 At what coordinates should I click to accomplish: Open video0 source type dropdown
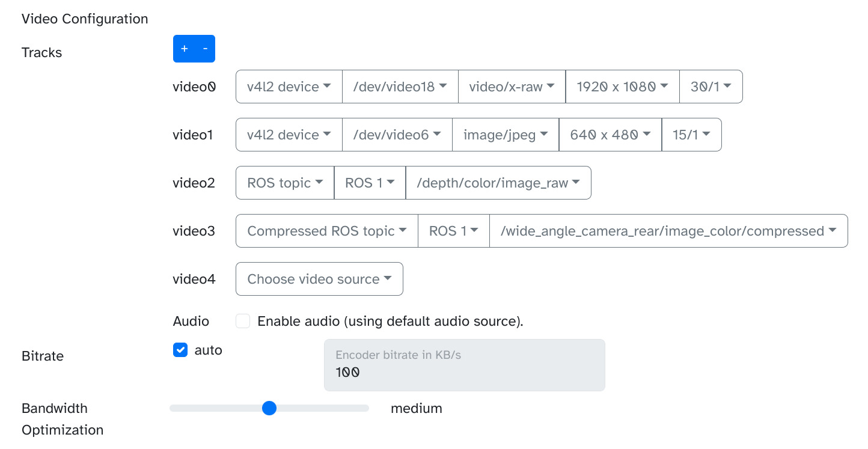point(289,87)
